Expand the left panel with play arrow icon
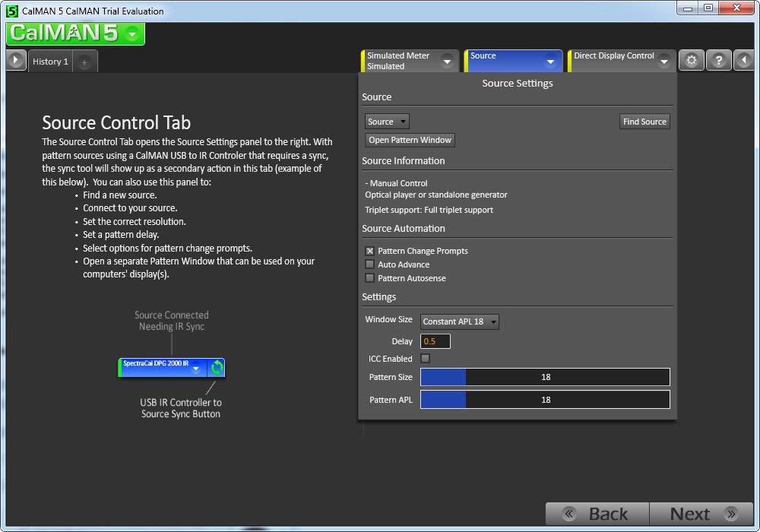The height and width of the screenshot is (532, 760). [16, 61]
